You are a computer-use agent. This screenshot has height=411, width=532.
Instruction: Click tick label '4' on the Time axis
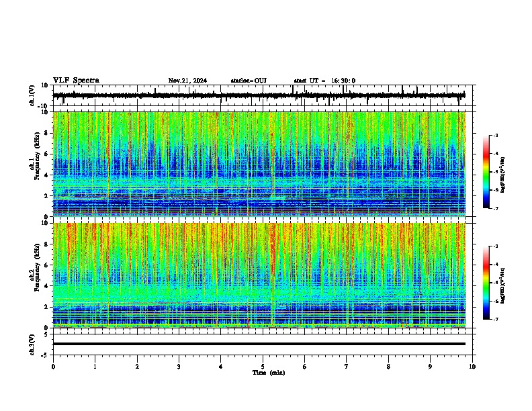point(221,367)
